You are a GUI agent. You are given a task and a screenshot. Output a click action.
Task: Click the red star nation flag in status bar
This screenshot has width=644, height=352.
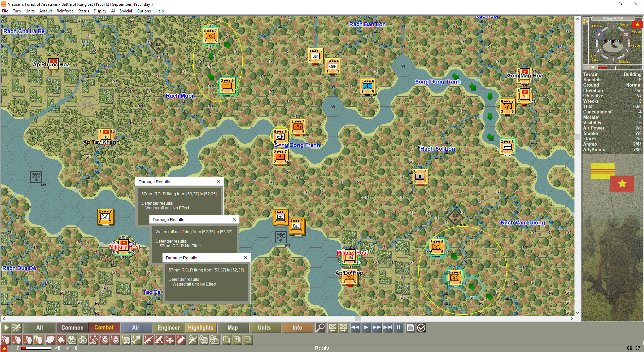point(4,348)
